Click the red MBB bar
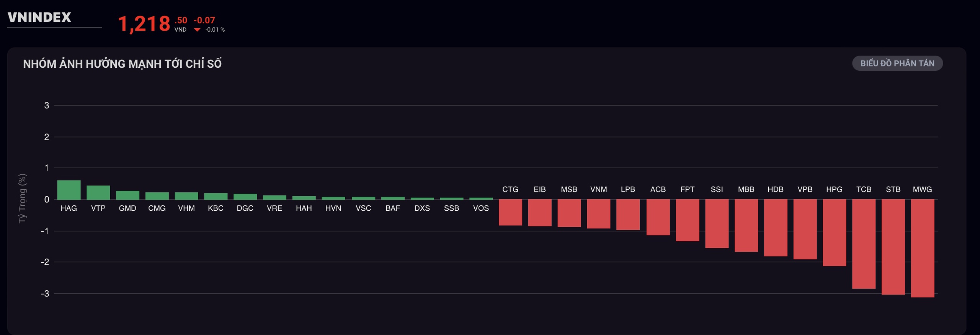The image size is (980, 335). pyautogui.click(x=746, y=225)
